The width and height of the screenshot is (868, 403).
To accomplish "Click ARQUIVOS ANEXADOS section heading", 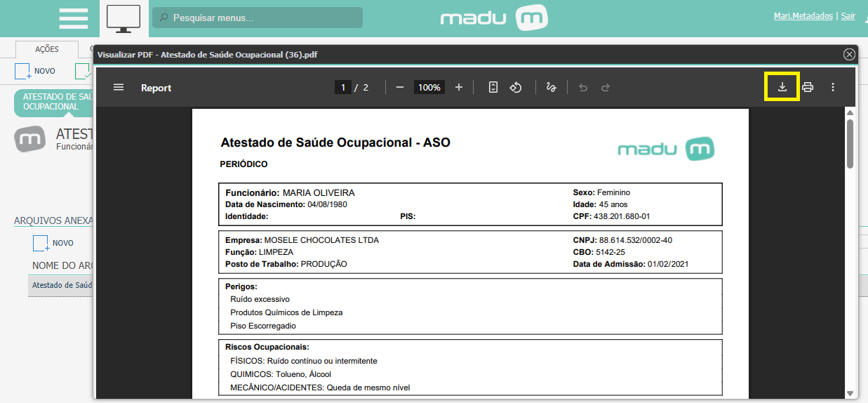I will coord(54,220).
